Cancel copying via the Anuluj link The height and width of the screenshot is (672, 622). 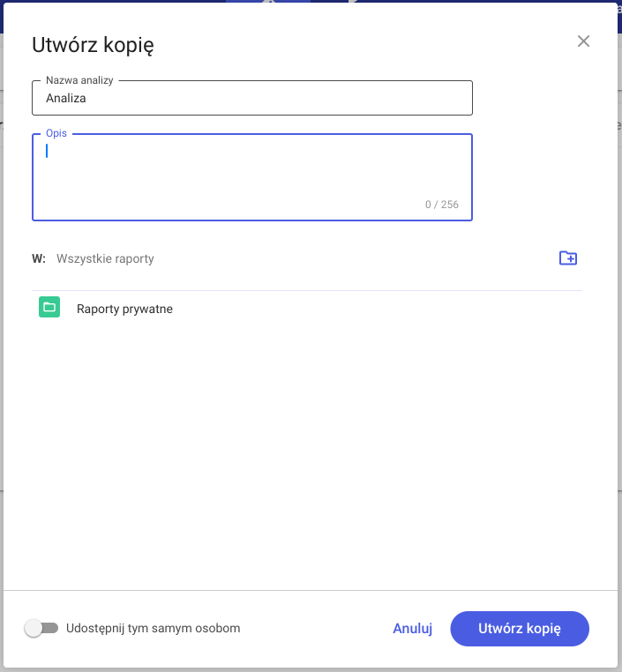pyautogui.click(x=412, y=628)
